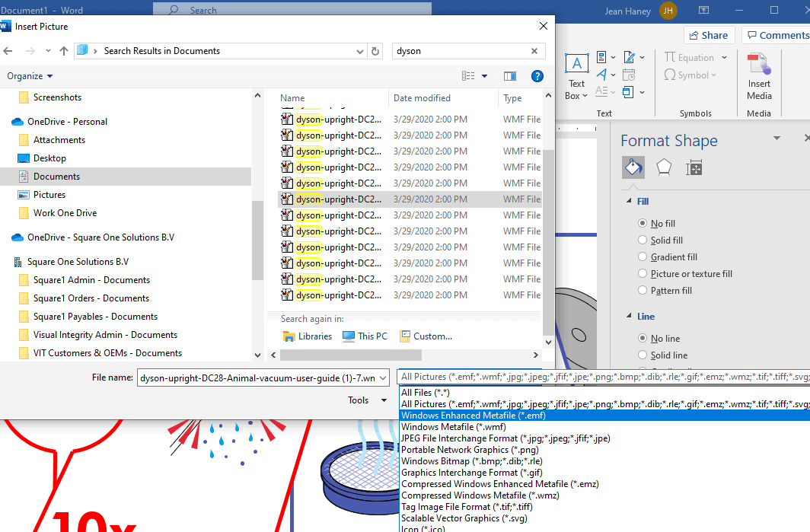Select Pattern fill radio button

click(x=642, y=290)
